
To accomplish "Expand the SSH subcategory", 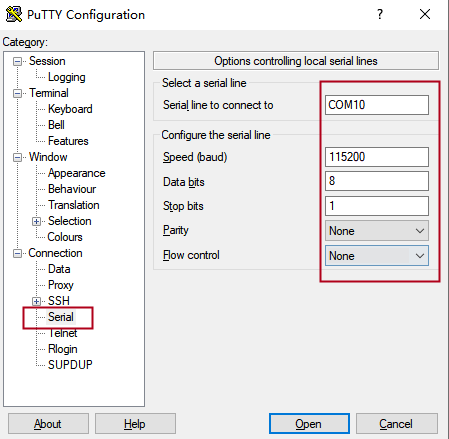I will tap(36, 301).
